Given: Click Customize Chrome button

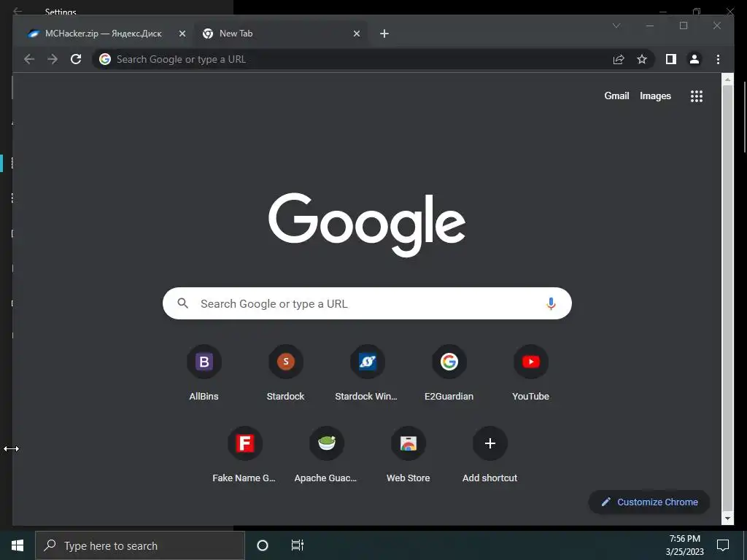Looking at the screenshot, I should point(649,502).
